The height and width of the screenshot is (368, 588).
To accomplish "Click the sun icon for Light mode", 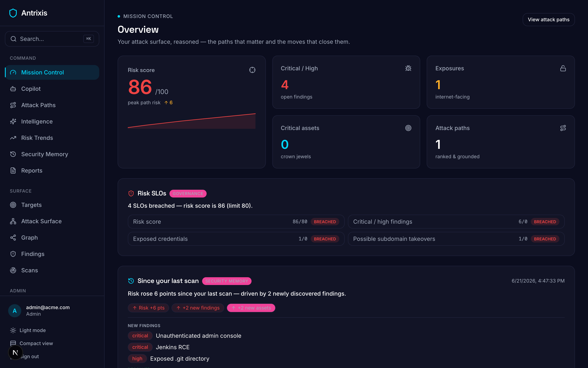I will click(x=13, y=330).
